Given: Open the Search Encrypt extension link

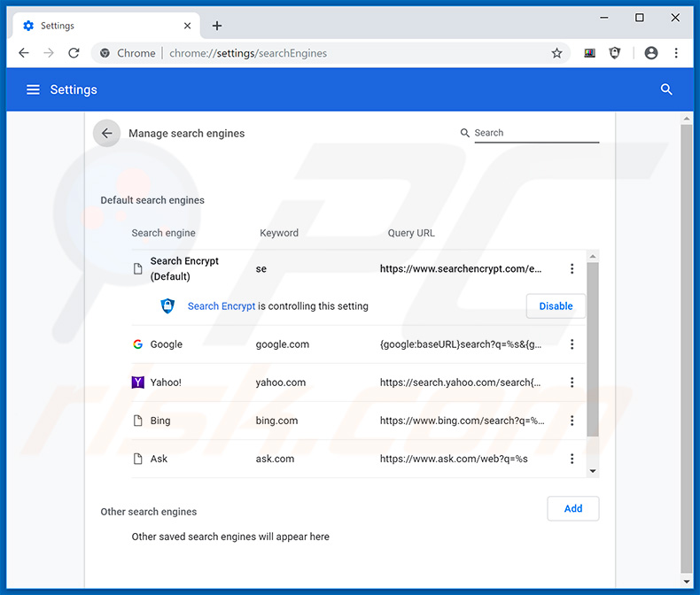Looking at the screenshot, I should point(222,306).
